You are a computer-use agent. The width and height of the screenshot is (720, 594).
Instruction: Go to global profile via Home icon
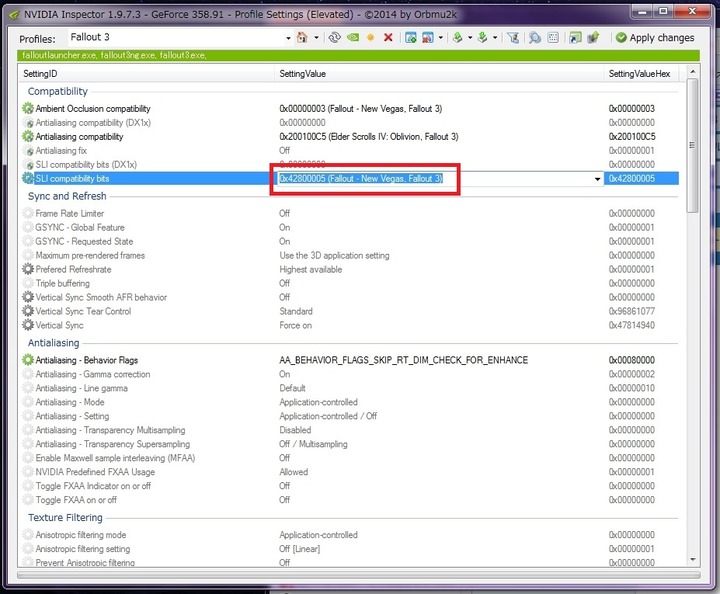pyautogui.click(x=302, y=38)
